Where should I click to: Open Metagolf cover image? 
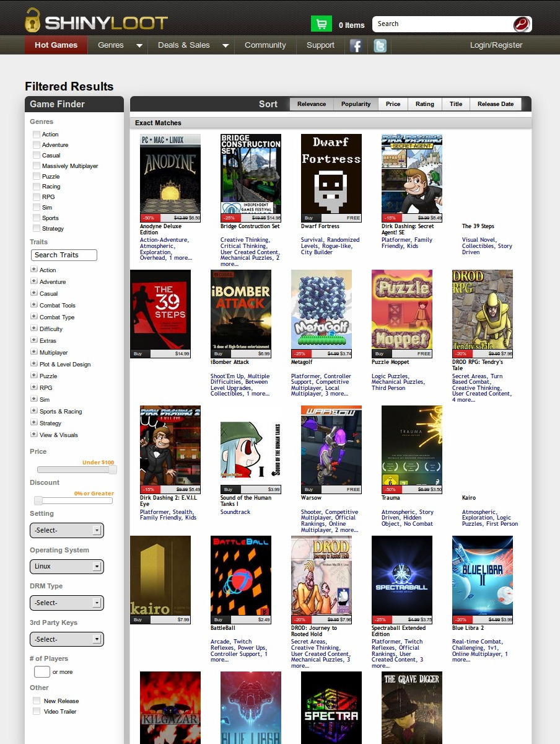coord(322,309)
